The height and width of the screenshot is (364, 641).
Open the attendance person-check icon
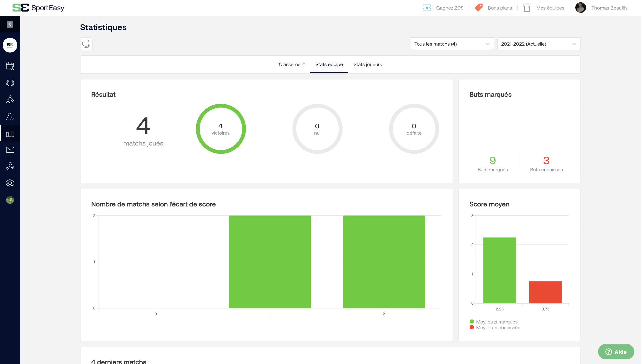(10, 117)
